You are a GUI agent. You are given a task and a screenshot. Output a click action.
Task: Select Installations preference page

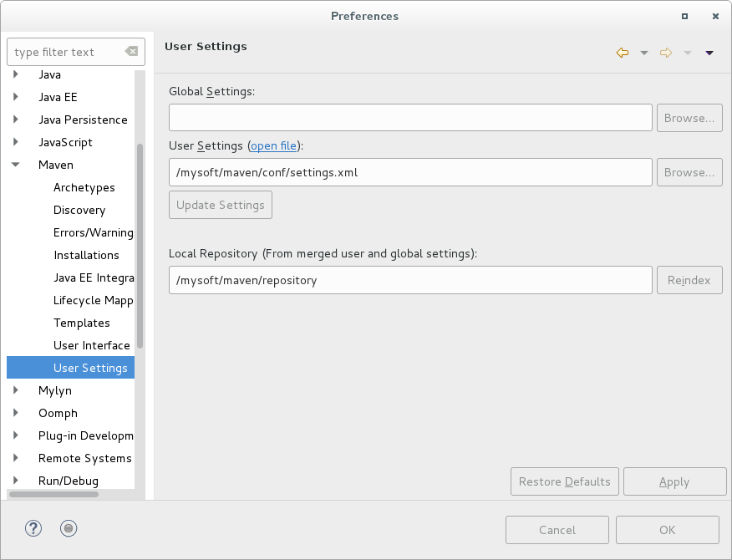[86, 256]
